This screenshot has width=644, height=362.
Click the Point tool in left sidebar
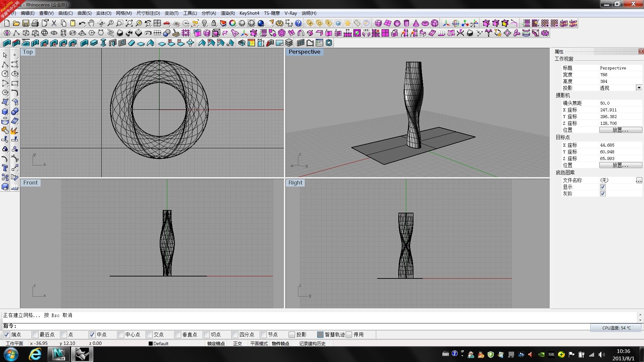tap(14, 55)
